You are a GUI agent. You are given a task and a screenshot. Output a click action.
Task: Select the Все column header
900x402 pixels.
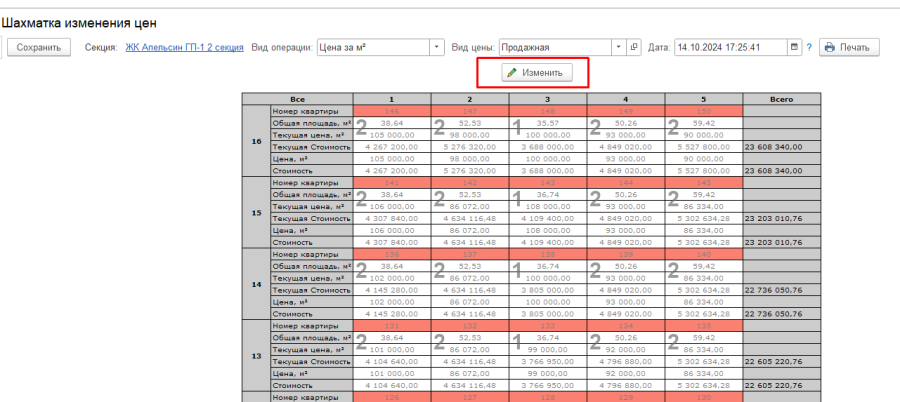[x=297, y=99]
